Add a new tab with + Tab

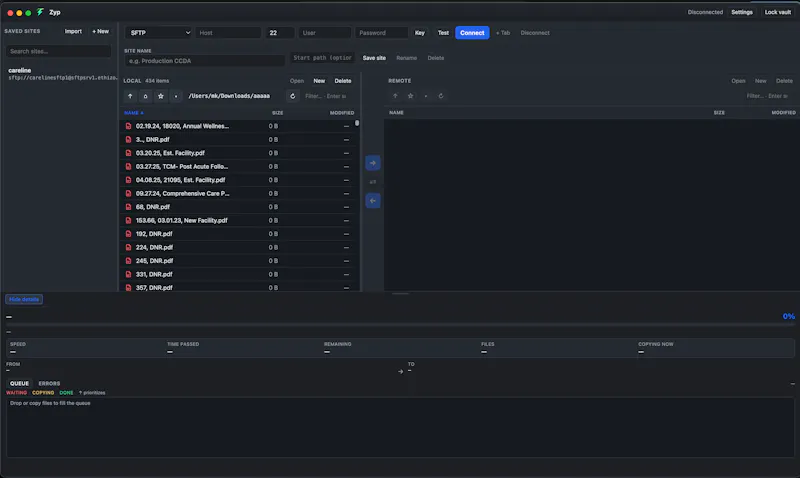coord(503,33)
